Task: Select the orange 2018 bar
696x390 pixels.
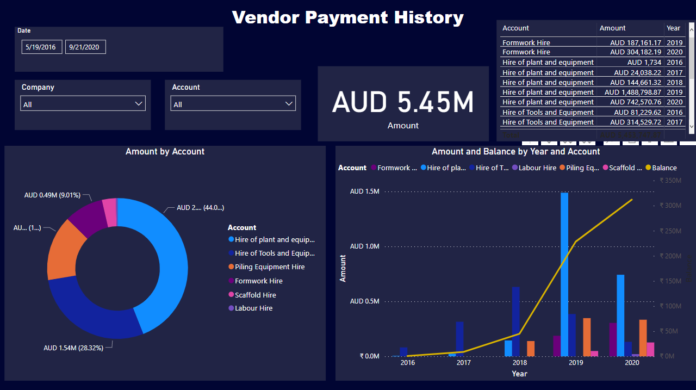Action: [x=531, y=348]
